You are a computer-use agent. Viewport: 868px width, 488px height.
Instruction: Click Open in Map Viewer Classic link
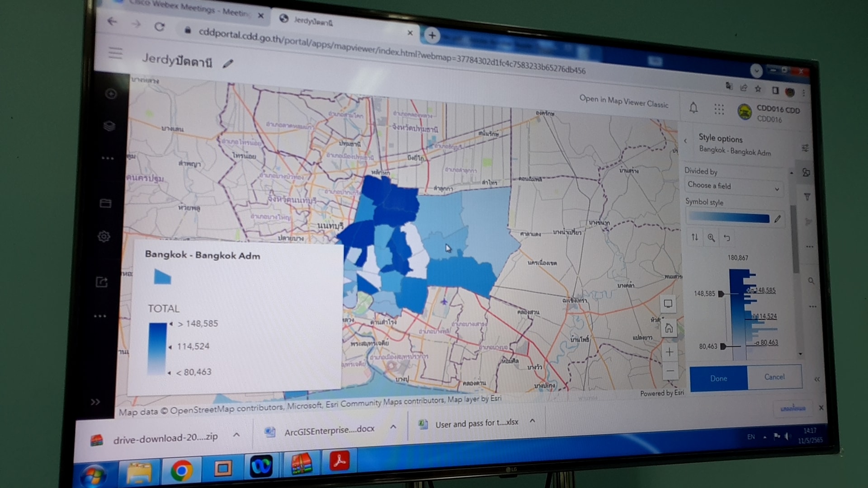pyautogui.click(x=623, y=101)
